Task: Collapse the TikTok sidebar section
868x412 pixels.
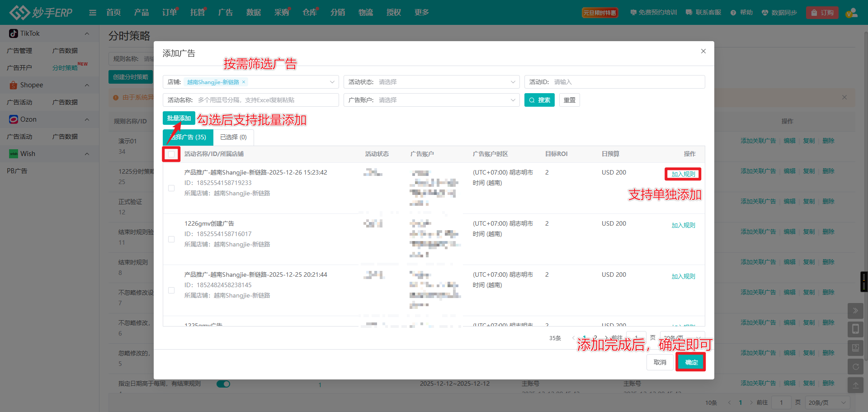Action: tap(87, 33)
